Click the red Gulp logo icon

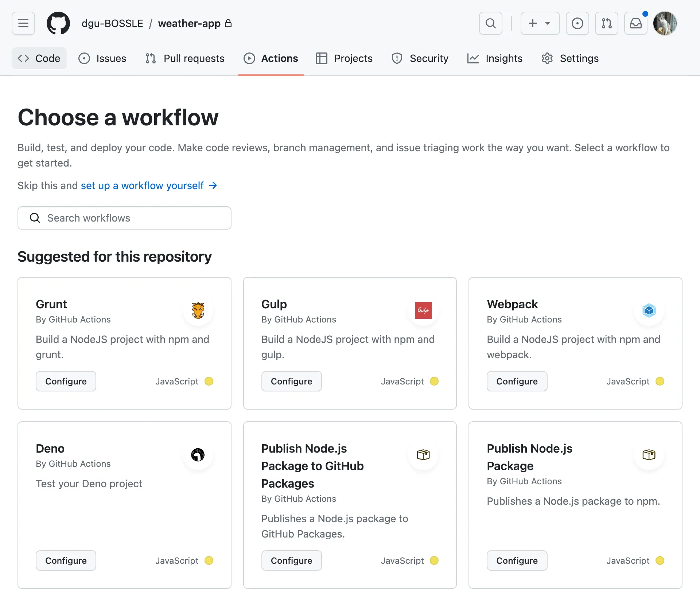[423, 310]
